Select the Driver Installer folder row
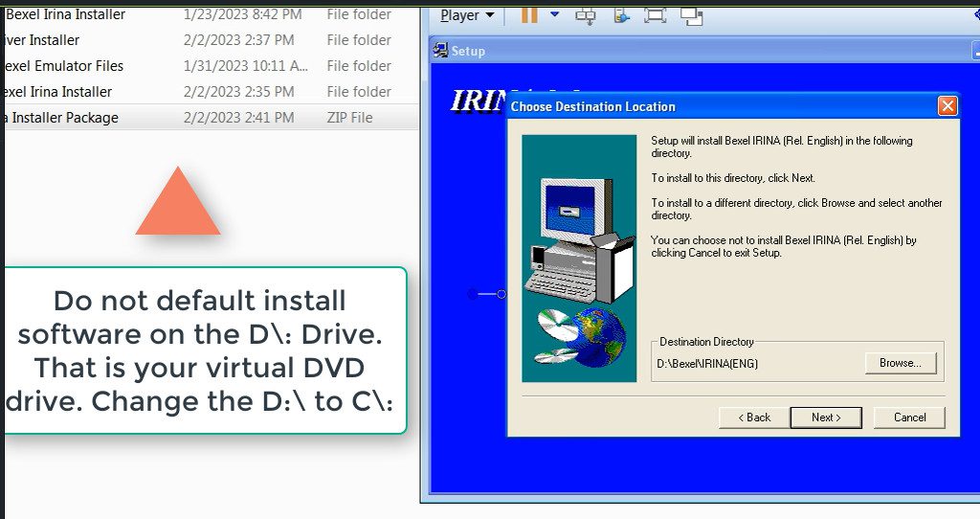The image size is (980, 519). click(210, 40)
